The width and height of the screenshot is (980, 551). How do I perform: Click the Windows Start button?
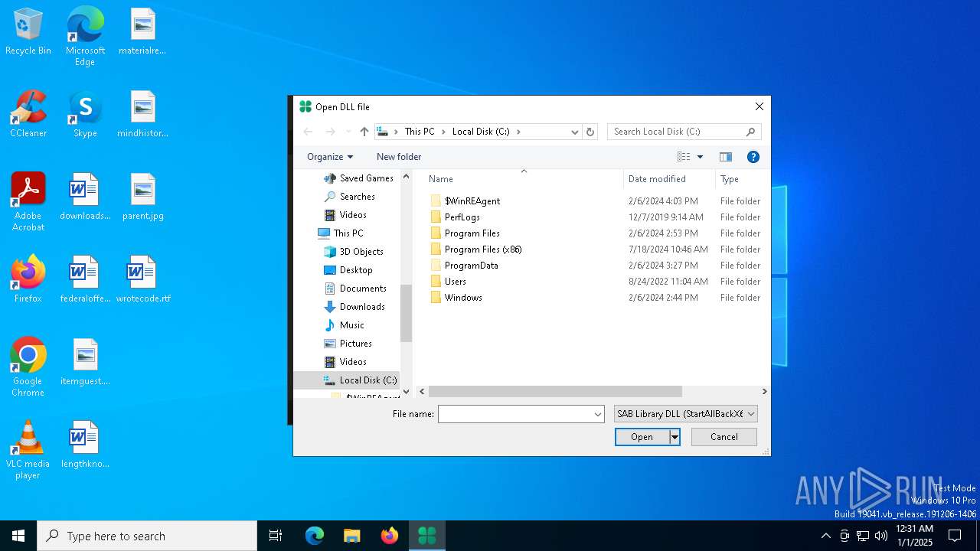18,536
